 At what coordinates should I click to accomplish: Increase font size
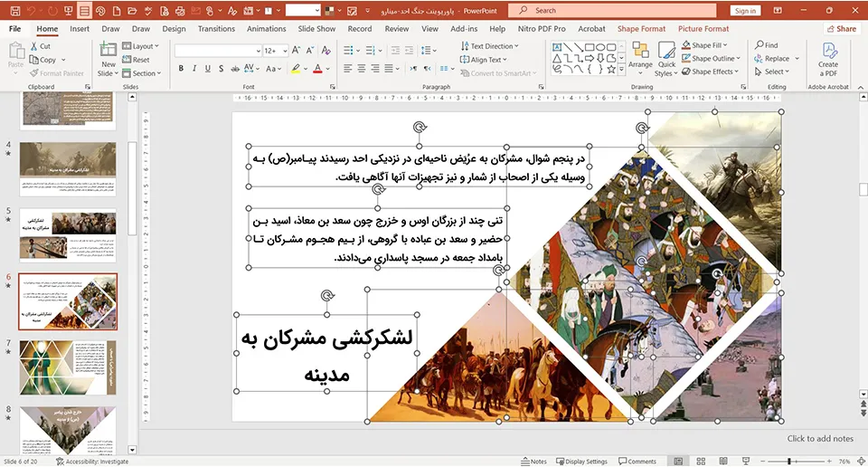point(297,51)
